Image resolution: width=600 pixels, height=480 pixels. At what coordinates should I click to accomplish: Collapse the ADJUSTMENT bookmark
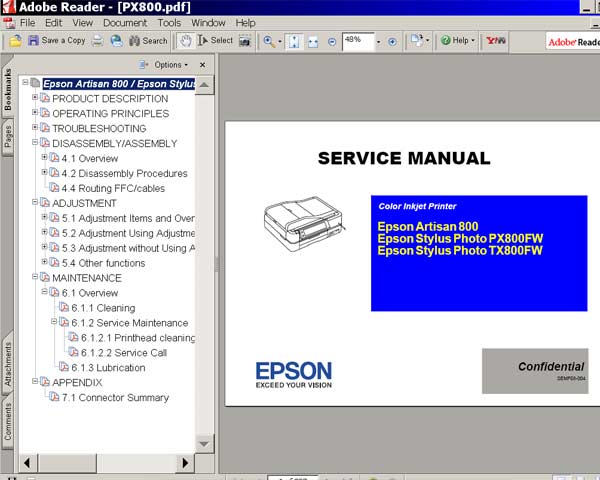[x=35, y=202]
